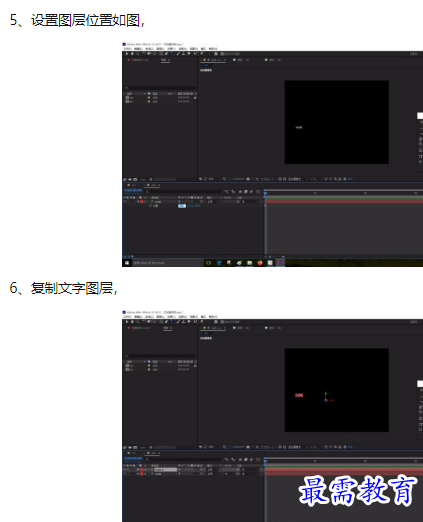Select the Brush tool in step 5 toolbar
This screenshot has height=522, width=423.
point(178,53)
